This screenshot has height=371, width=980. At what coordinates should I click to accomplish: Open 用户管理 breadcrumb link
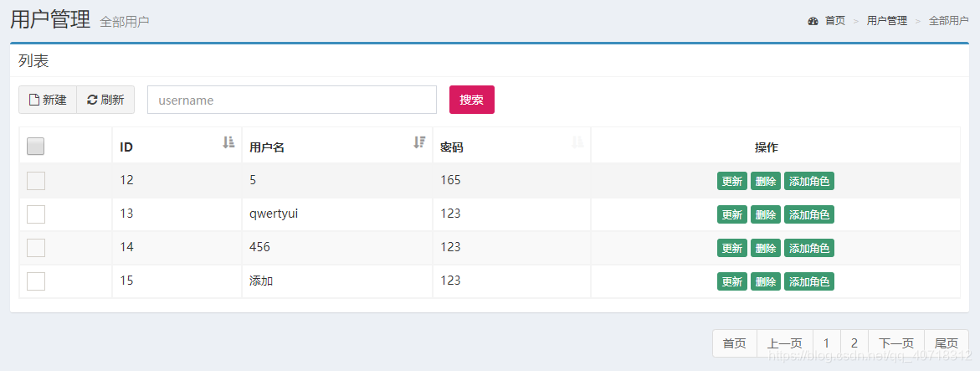[x=887, y=21]
